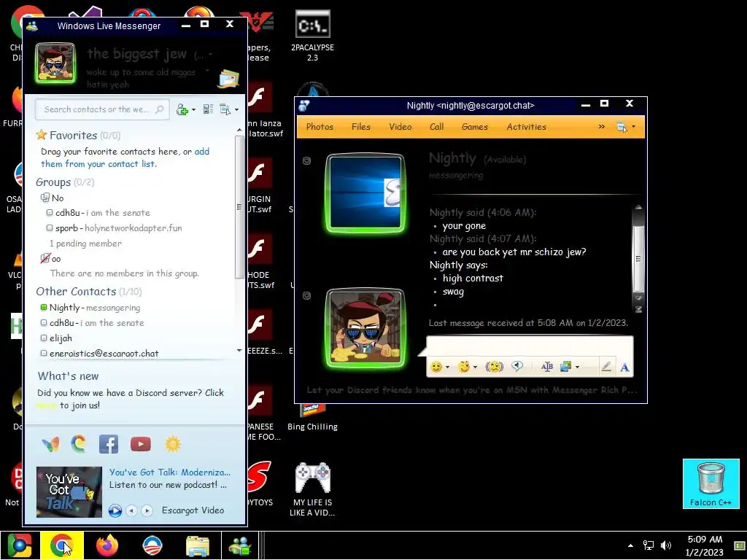Click the chat message input box

point(530,346)
